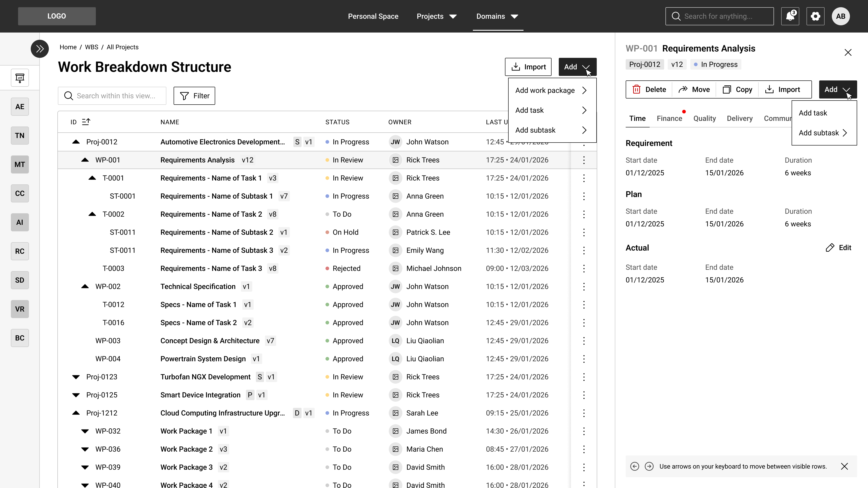The image size is (868, 488).
Task: Select the TN domain in sidebar
Action: pos(20,136)
